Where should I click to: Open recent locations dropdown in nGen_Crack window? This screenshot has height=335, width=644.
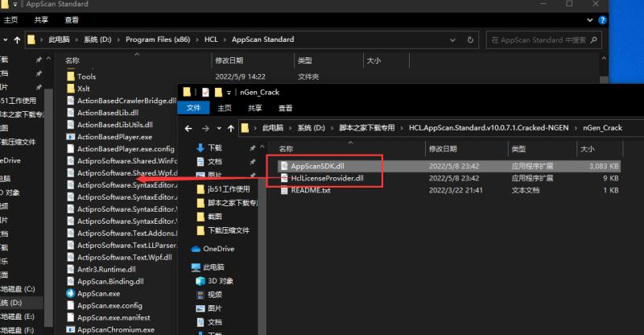tap(219, 128)
